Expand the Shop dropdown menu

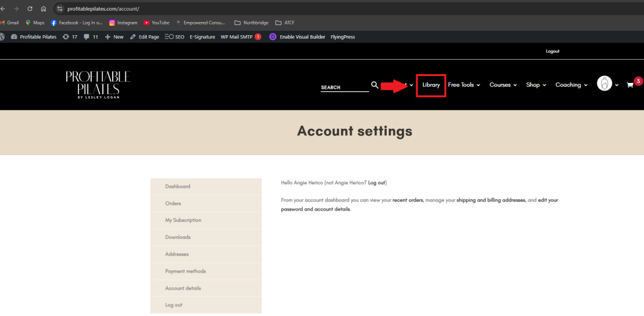point(536,85)
